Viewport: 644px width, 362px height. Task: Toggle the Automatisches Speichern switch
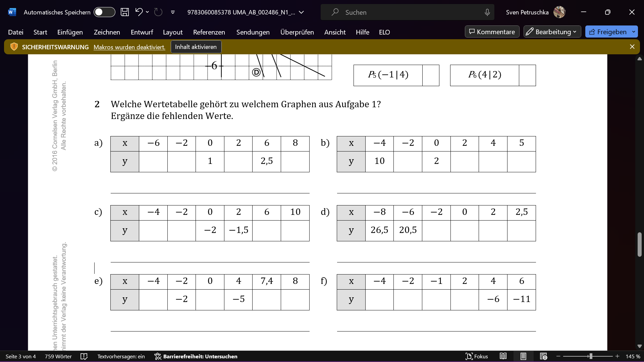pyautogui.click(x=104, y=12)
